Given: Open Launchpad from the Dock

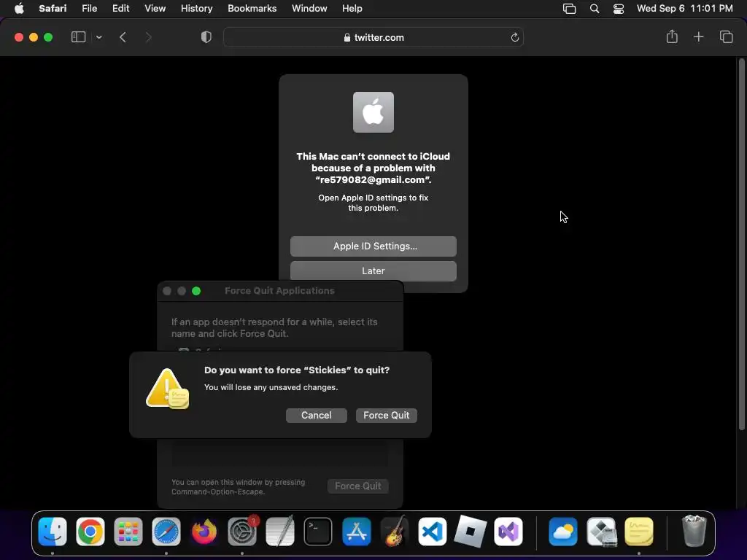Looking at the screenshot, I should pos(128,532).
